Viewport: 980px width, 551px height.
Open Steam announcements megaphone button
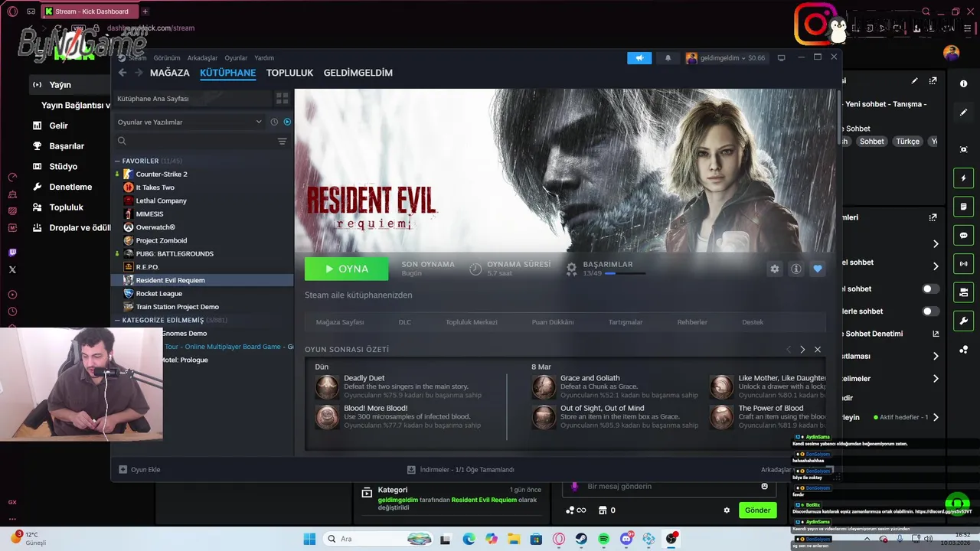click(639, 58)
